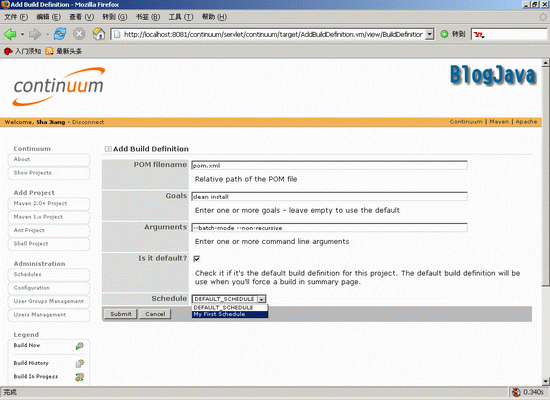Click the Continuum link in header bar
This screenshot has width=550, height=400.
tap(466, 122)
